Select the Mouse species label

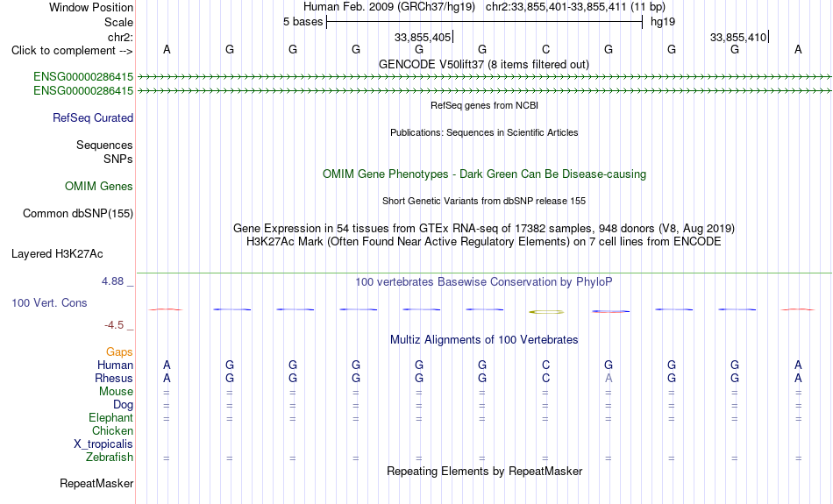pyautogui.click(x=116, y=392)
